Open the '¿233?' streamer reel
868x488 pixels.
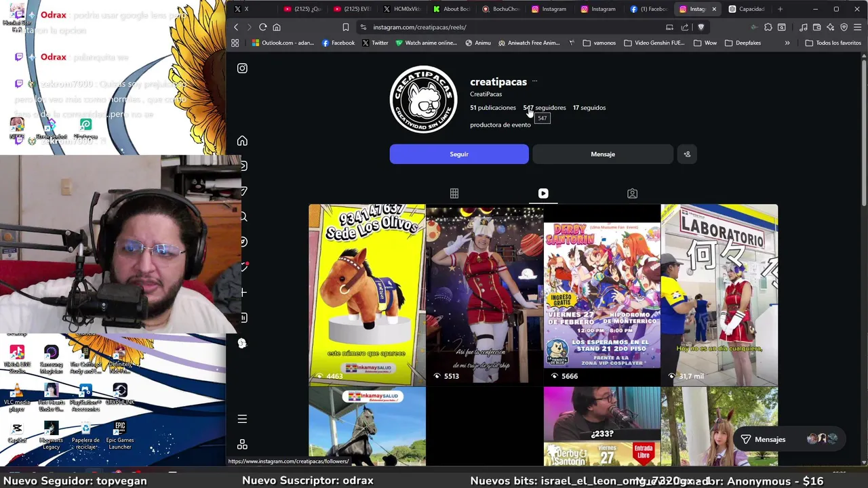pos(602,427)
